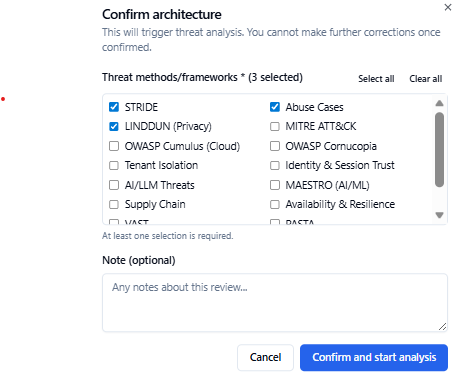Uncheck the LINDDUN (Privacy) checkbox
Screen dimensions: 460x382
114,126
